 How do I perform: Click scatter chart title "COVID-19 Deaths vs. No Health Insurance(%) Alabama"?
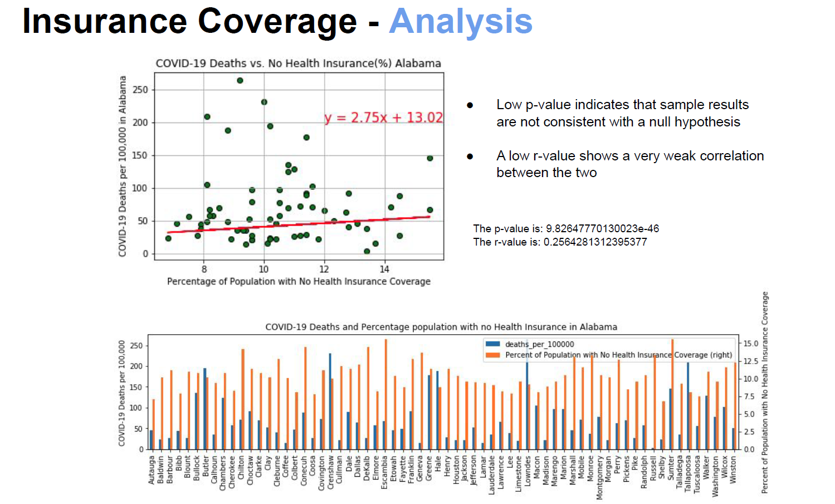pyautogui.click(x=298, y=63)
